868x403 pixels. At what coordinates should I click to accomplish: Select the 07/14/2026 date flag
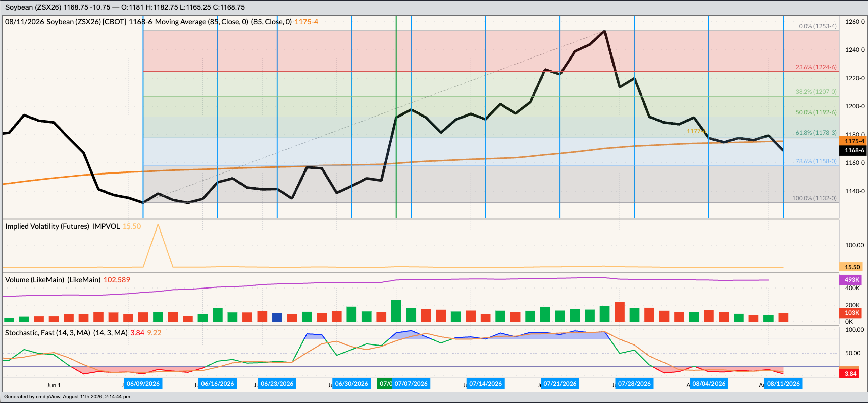coord(486,384)
